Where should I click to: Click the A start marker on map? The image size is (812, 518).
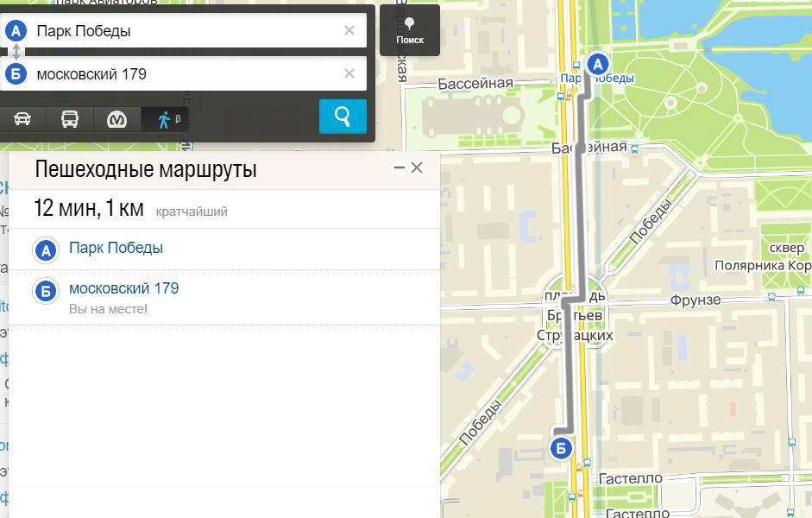pyautogui.click(x=598, y=64)
